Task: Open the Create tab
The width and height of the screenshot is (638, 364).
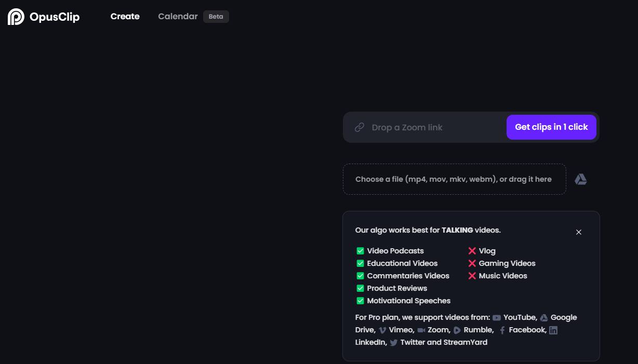Action: [125, 17]
